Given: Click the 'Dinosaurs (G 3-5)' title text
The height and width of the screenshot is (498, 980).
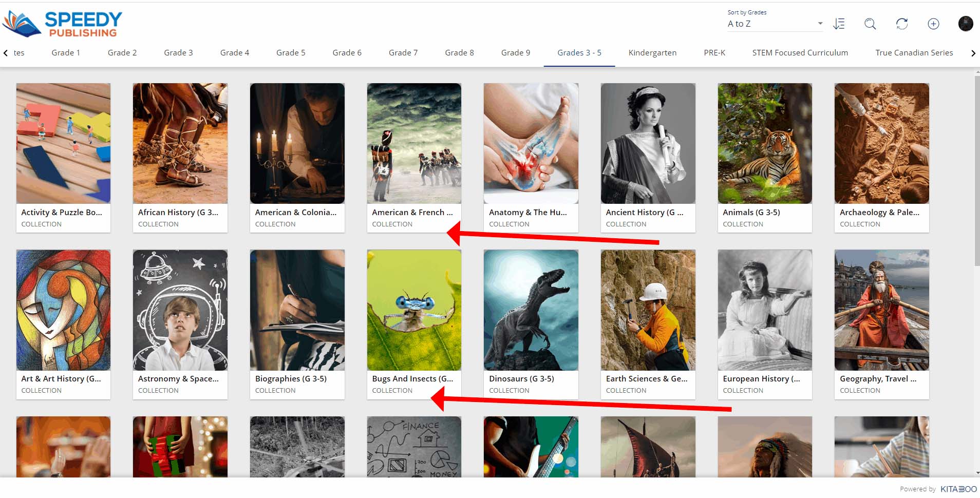Looking at the screenshot, I should click(521, 378).
